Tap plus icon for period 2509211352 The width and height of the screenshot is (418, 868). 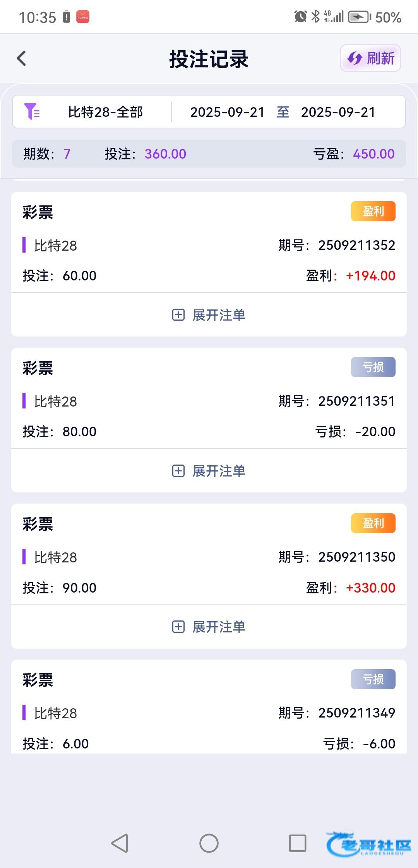(x=178, y=315)
